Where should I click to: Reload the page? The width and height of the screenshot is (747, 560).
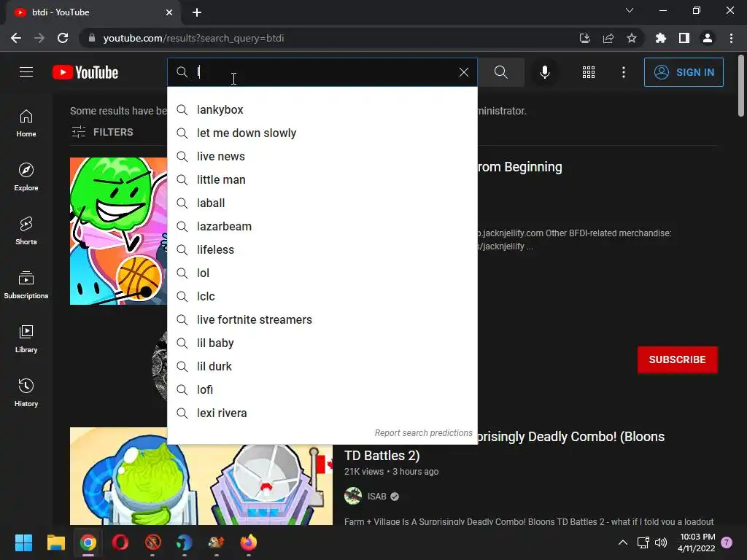(63, 38)
